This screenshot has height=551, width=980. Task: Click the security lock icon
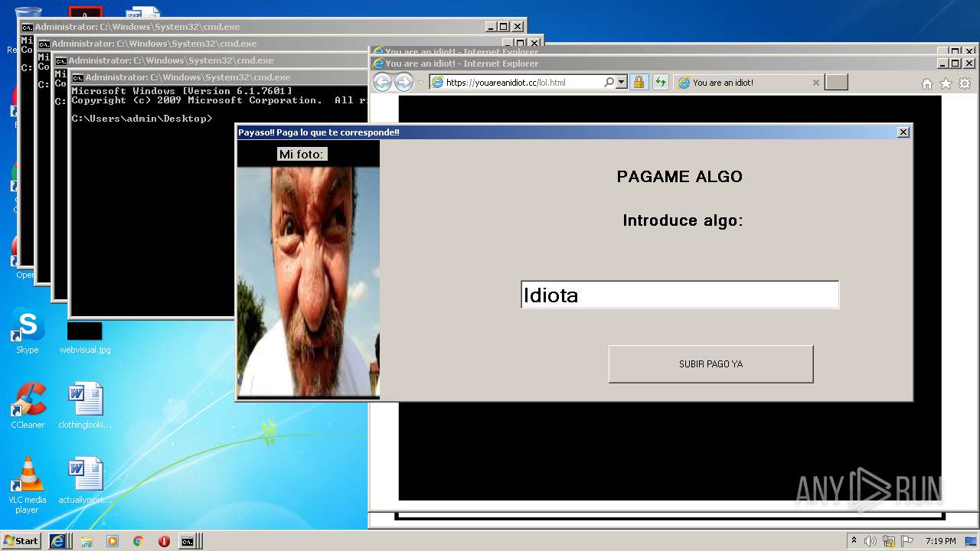[x=639, y=83]
